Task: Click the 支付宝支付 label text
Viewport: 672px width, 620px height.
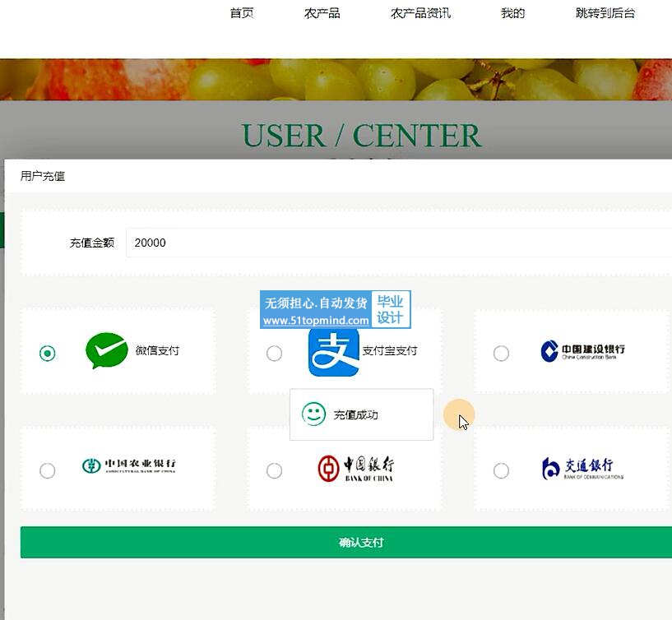Action: [x=390, y=350]
